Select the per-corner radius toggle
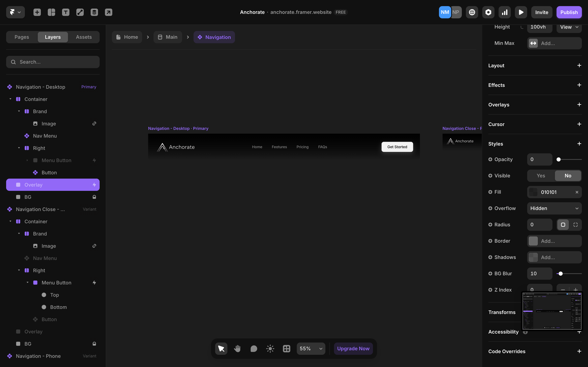This screenshot has height=367, width=588. click(x=575, y=224)
